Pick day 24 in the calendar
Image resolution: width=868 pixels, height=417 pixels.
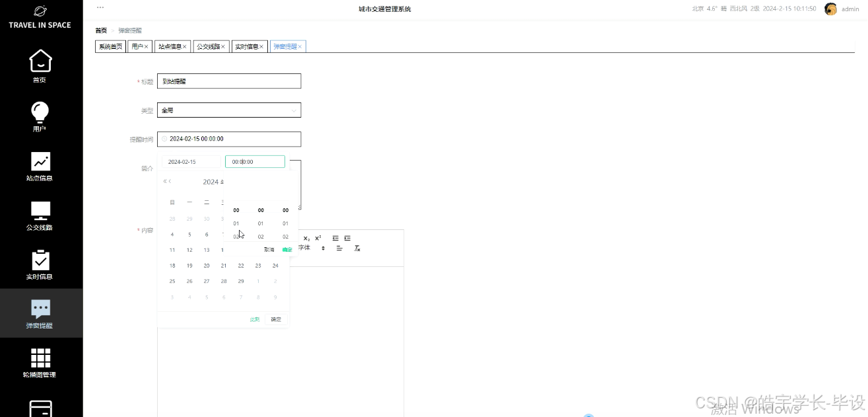point(275,266)
